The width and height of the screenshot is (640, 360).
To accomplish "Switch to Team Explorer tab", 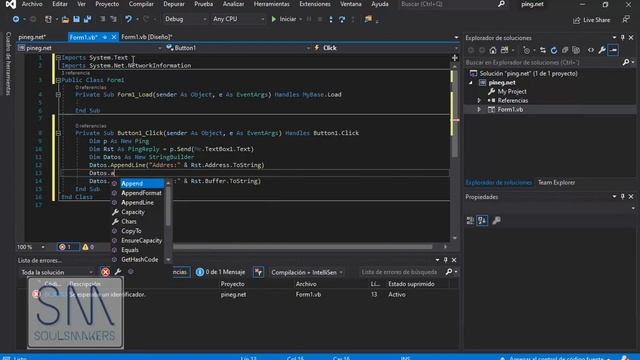I will pos(556,182).
